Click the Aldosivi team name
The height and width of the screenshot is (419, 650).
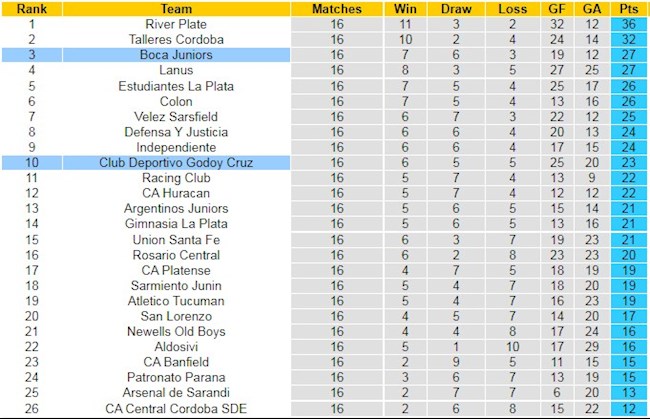(176, 347)
